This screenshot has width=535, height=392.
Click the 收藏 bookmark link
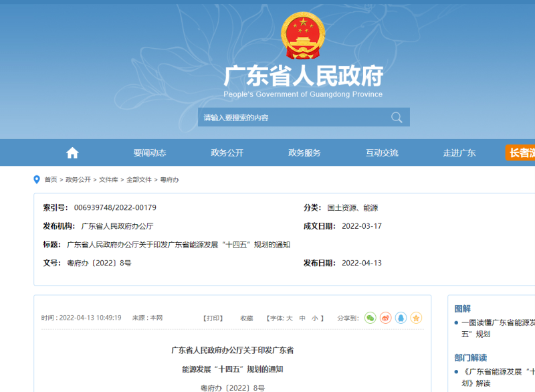247,318
